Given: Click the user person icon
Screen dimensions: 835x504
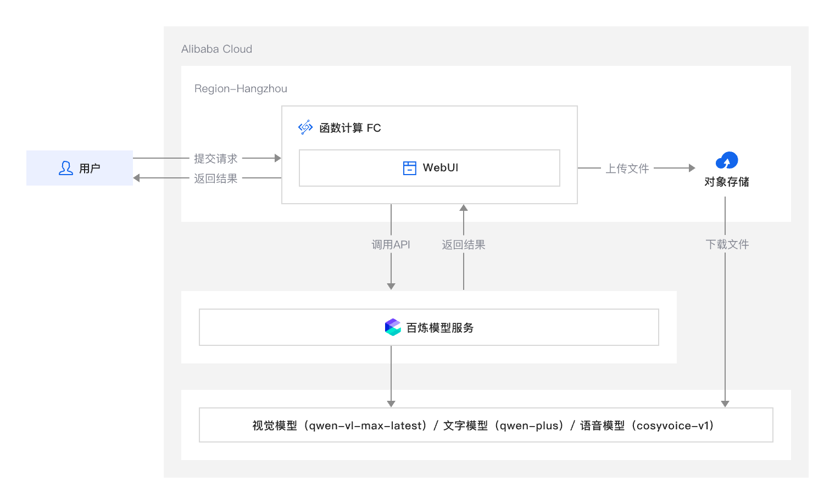Looking at the screenshot, I should pyautogui.click(x=66, y=168).
